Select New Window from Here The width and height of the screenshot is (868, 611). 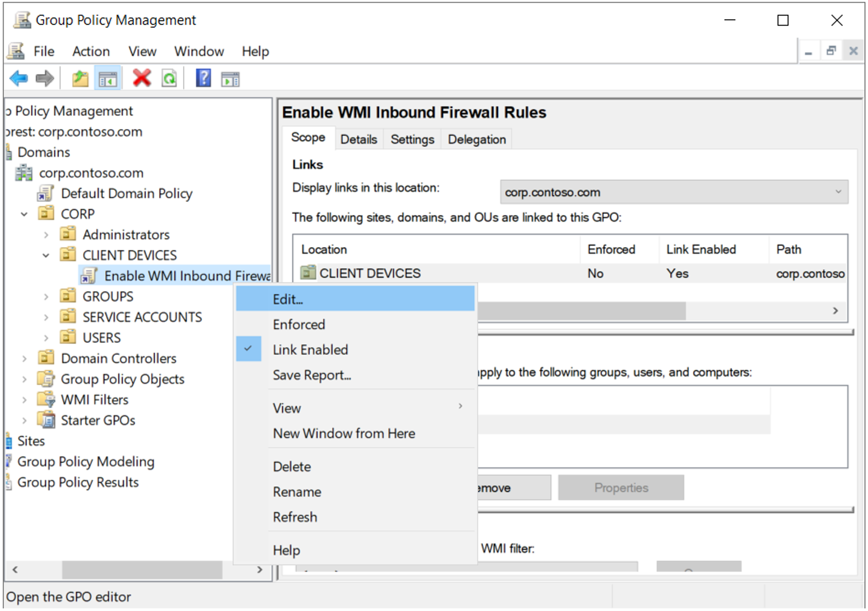(355, 433)
